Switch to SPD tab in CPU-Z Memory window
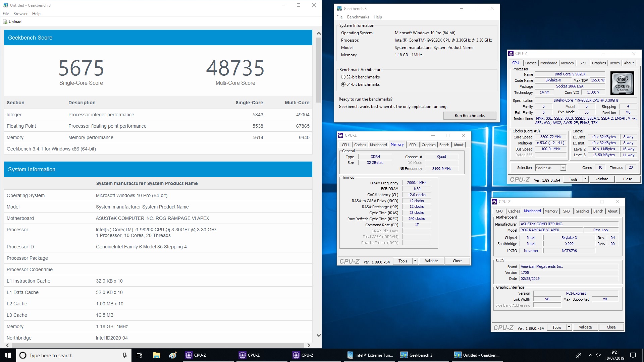This screenshot has width=644, height=362. click(x=412, y=145)
